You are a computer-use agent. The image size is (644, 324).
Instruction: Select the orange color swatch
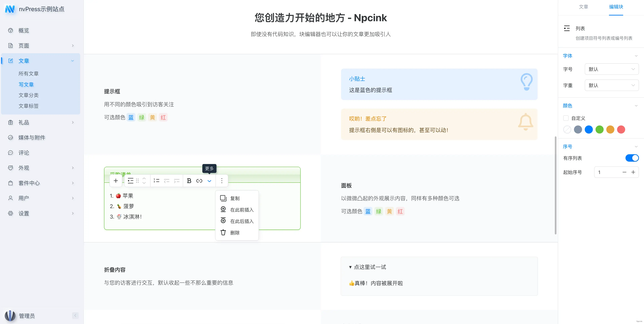click(610, 129)
